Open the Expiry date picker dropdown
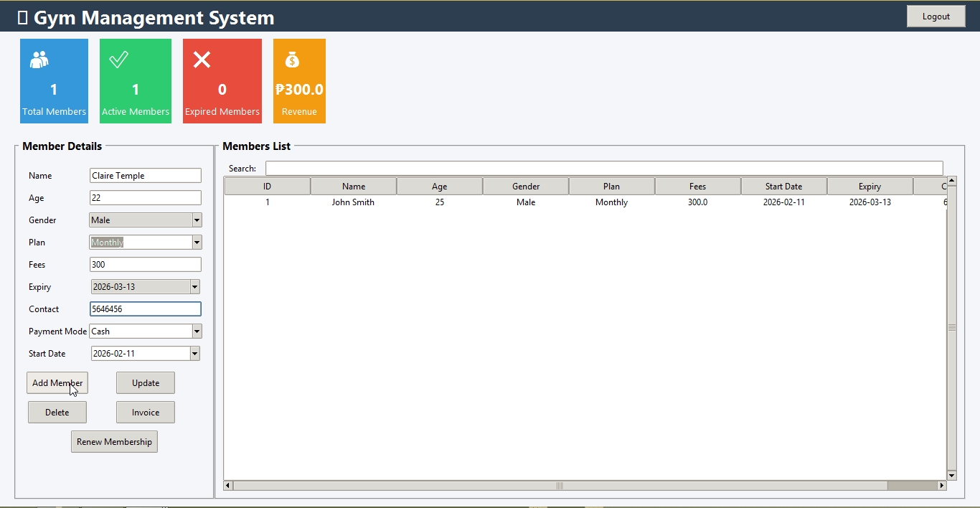The height and width of the screenshot is (508, 980). (x=194, y=287)
